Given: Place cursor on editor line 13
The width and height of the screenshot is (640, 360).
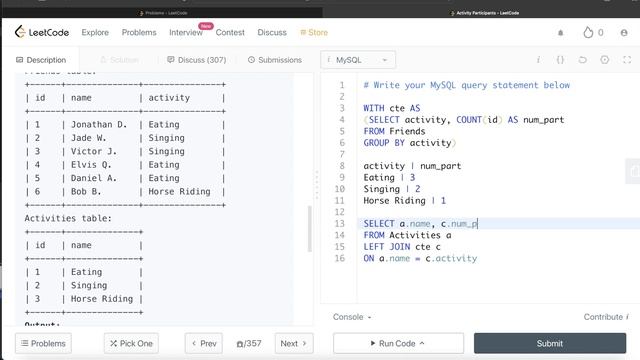Looking at the screenshot, I should [498, 223].
